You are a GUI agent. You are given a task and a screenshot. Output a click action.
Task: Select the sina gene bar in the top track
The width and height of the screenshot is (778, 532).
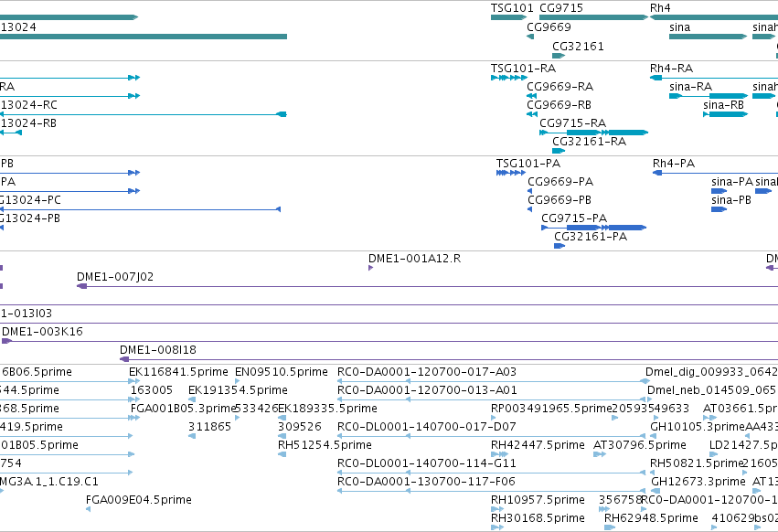coord(708,37)
